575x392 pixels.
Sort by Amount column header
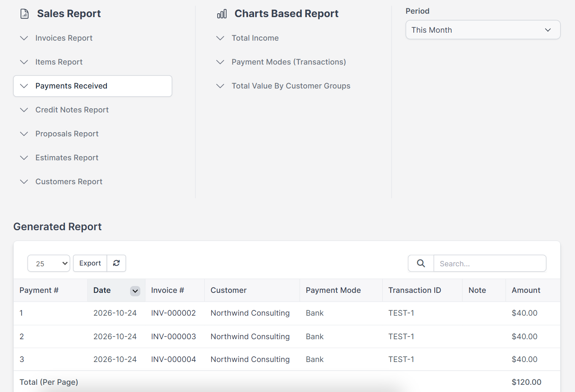click(x=533, y=290)
